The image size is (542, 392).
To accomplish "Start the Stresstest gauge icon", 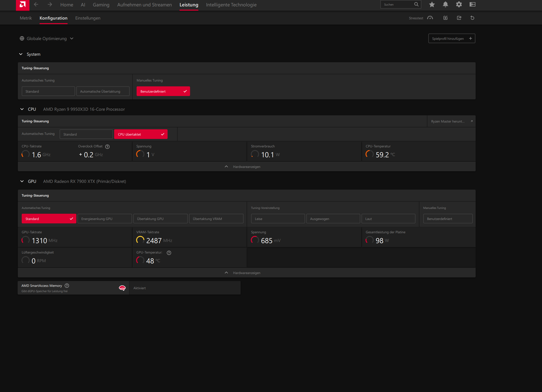I will coord(430,18).
